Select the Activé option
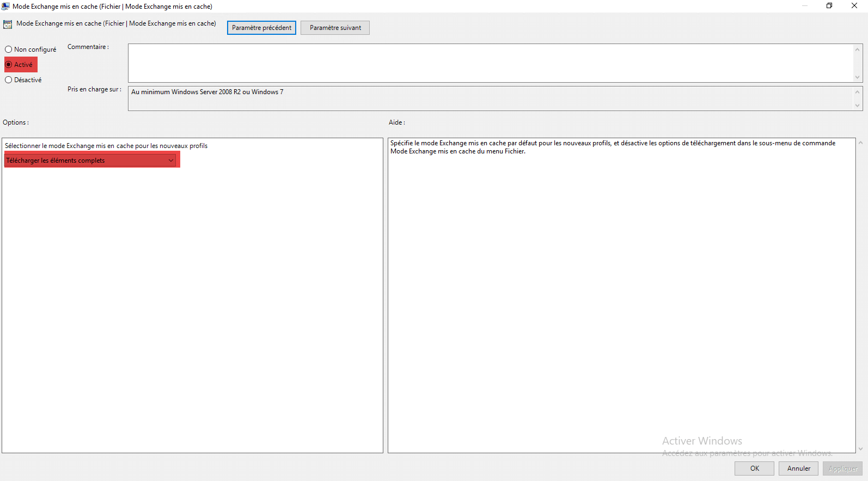 tap(9, 65)
